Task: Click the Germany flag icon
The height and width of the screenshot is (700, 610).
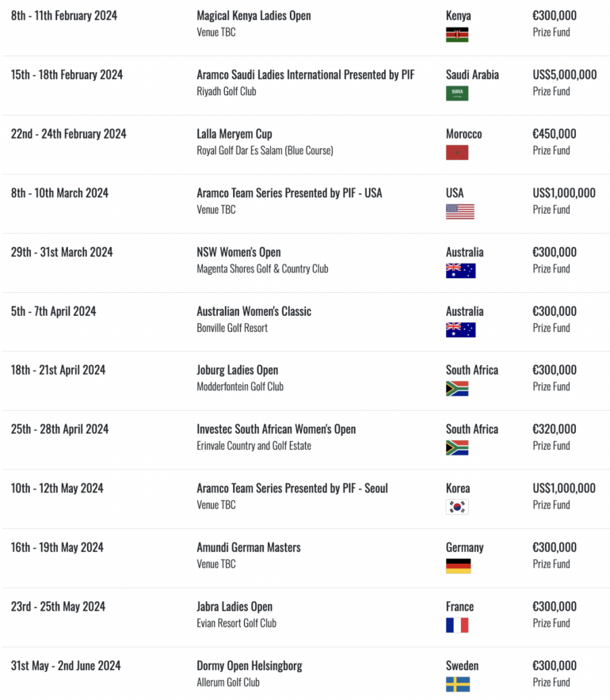Action: 458,566
